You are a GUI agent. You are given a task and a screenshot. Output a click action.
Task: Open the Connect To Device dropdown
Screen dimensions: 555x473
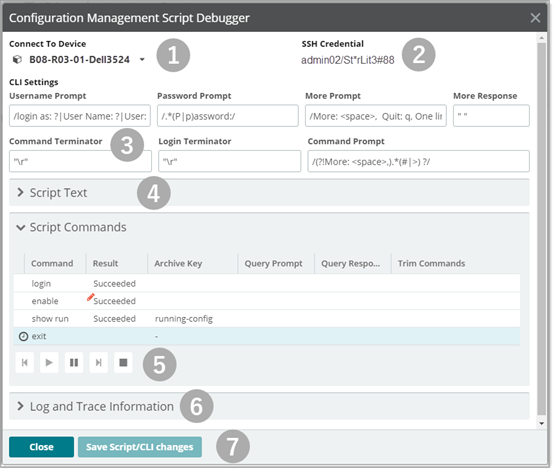tap(143, 60)
